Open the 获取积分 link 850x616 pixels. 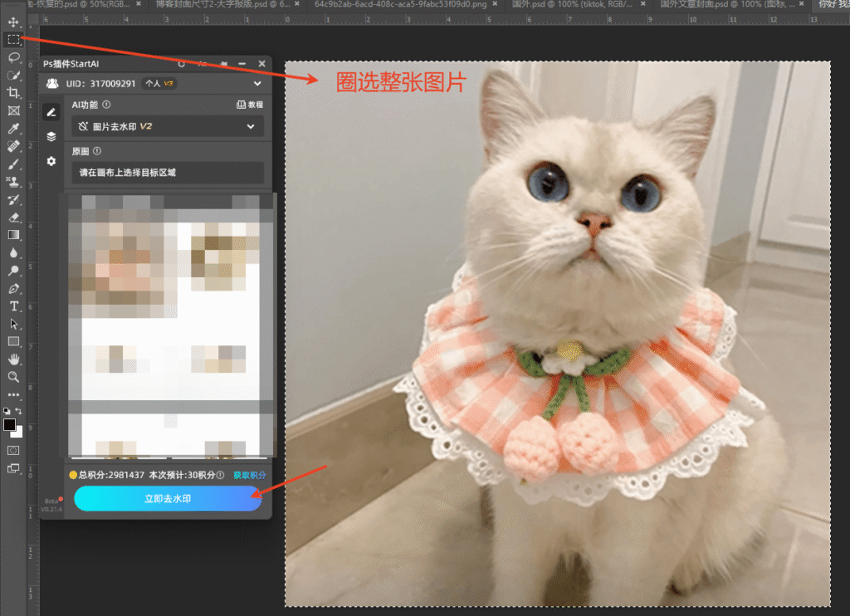click(x=249, y=476)
